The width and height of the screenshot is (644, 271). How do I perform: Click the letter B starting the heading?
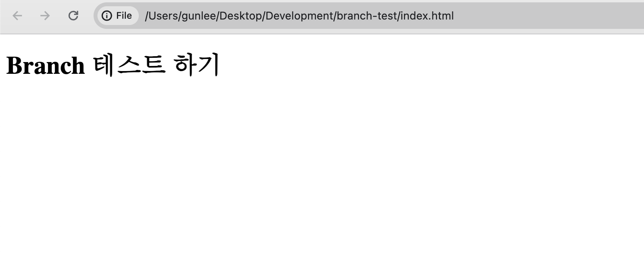[x=14, y=65]
